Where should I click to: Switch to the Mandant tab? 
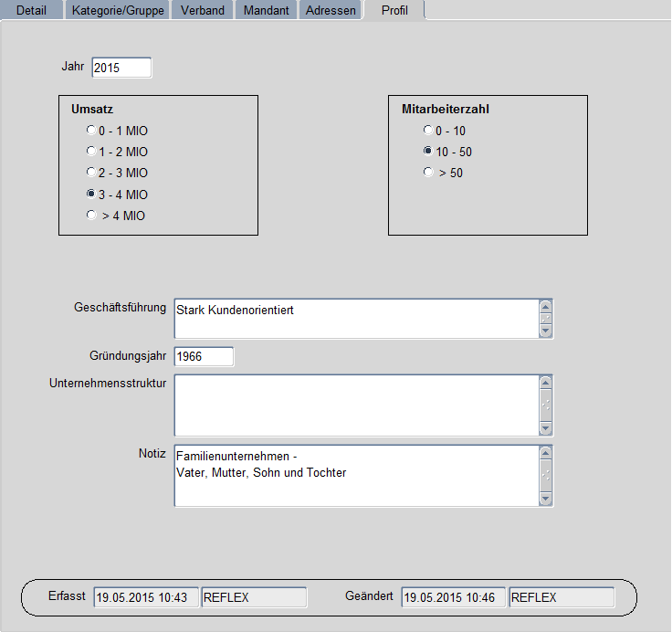[x=266, y=11]
